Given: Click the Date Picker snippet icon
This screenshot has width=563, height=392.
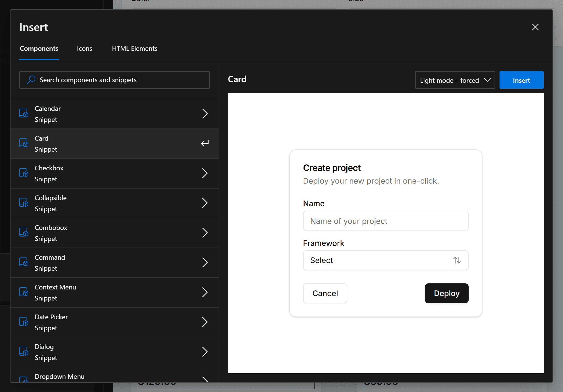Looking at the screenshot, I should point(24,322).
